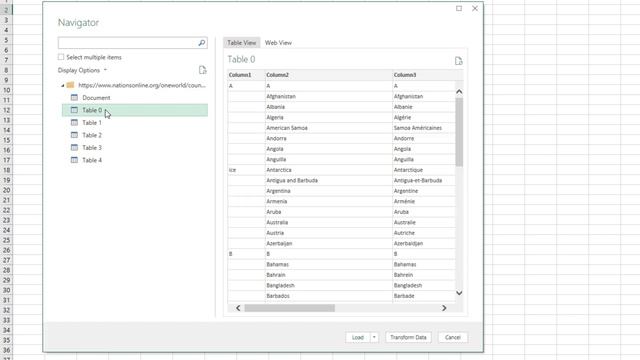640x360 pixels.
Task: Click the folder icon of the nationsonline URL
Action: click(x=70, y=85)
